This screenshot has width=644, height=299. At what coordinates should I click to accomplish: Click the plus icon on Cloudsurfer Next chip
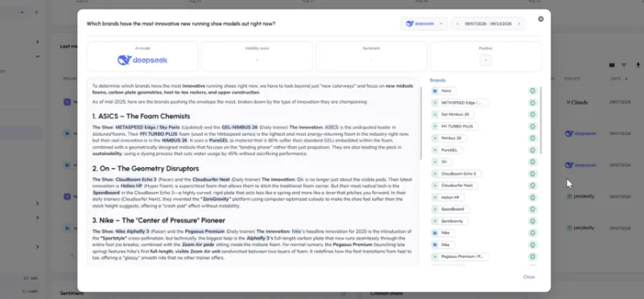(435, 186)
